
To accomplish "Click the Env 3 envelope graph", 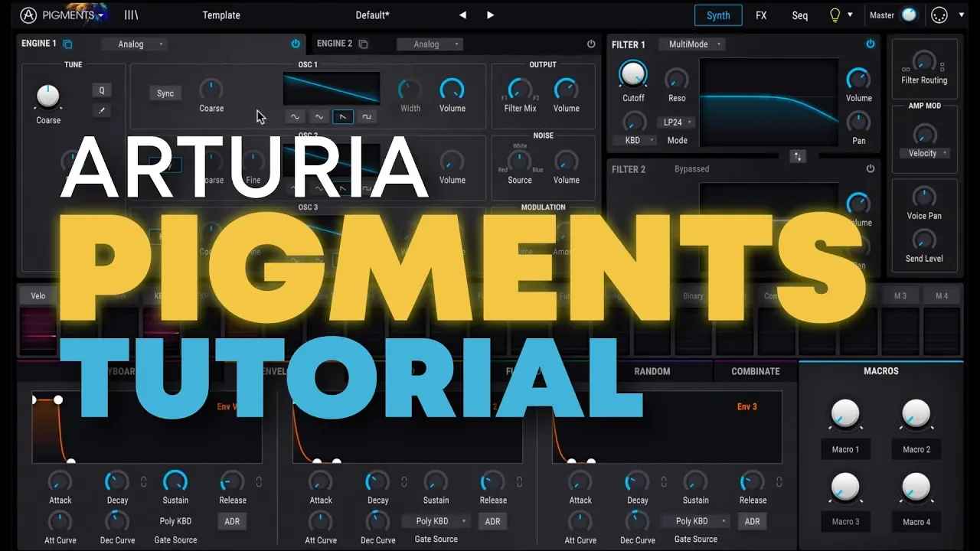I will point(667,427).
